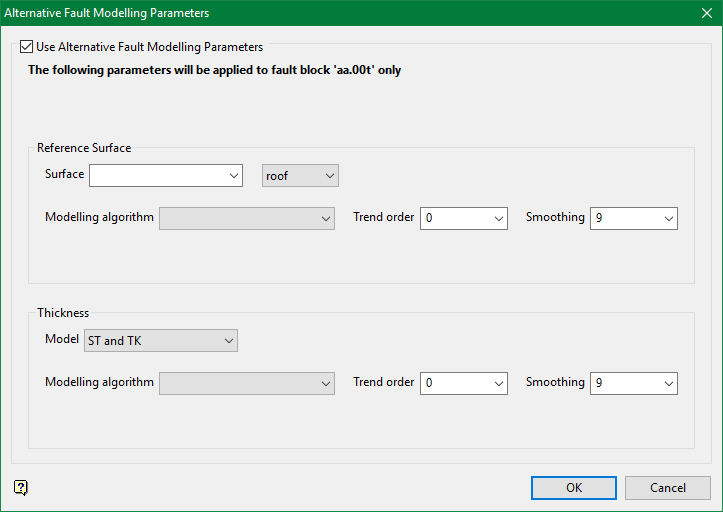The height and width of the screenshot is (512, 723).
Task: Click Reference Surface Smoothing value field
Action: click(624, 218)
